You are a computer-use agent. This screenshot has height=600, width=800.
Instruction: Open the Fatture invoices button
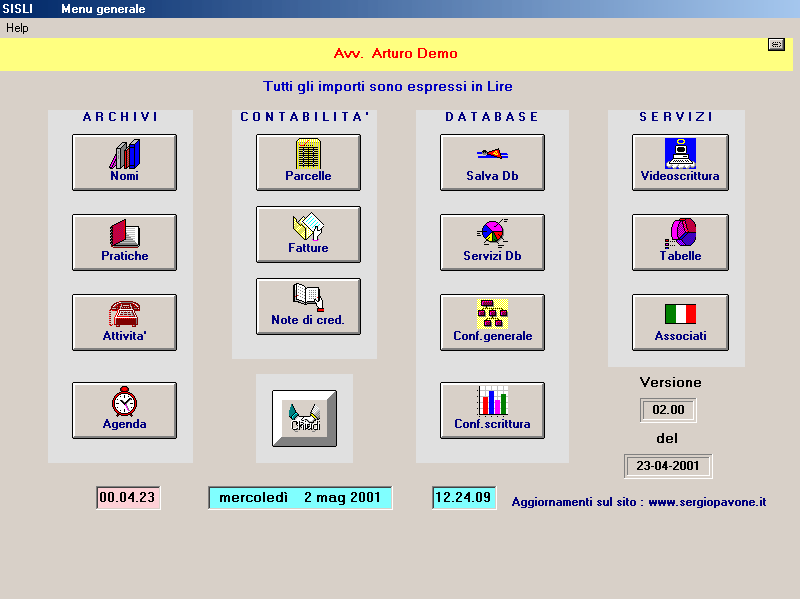click(x=308, y=234)
